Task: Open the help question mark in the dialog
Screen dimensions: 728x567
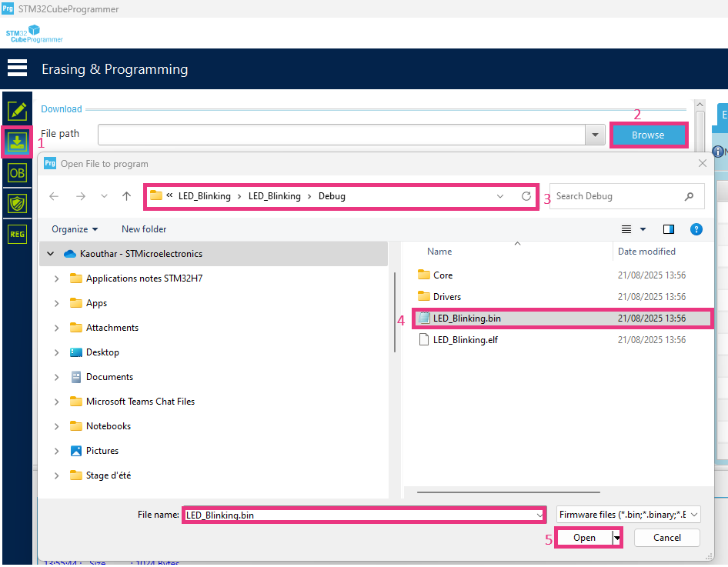Action: (696, 228)
